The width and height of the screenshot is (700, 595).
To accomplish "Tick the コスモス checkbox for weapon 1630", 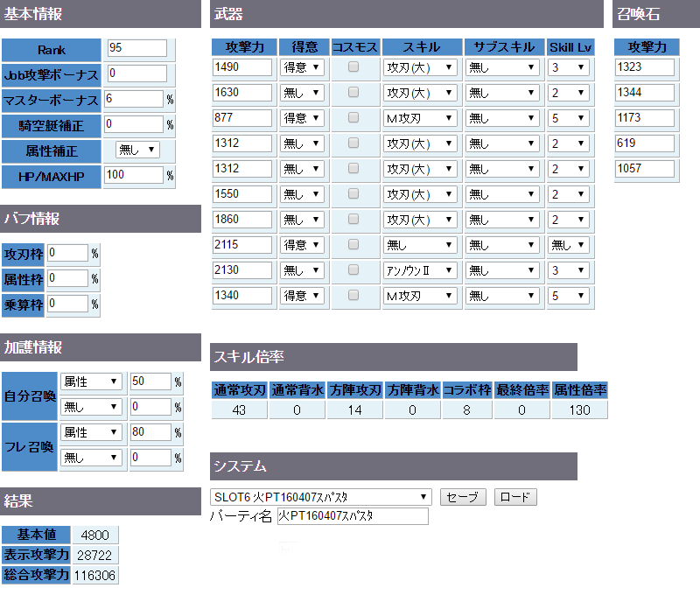I will click(353, 93).
